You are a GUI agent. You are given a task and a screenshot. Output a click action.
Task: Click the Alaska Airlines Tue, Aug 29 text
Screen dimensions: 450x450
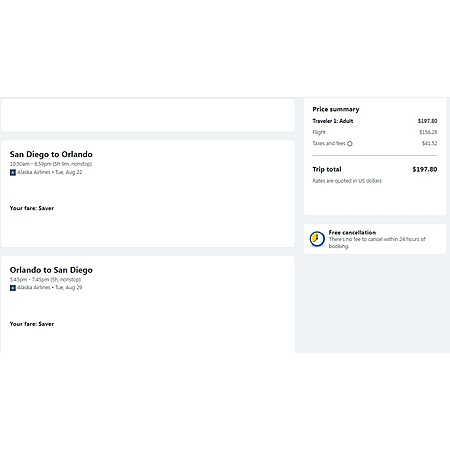50,287
